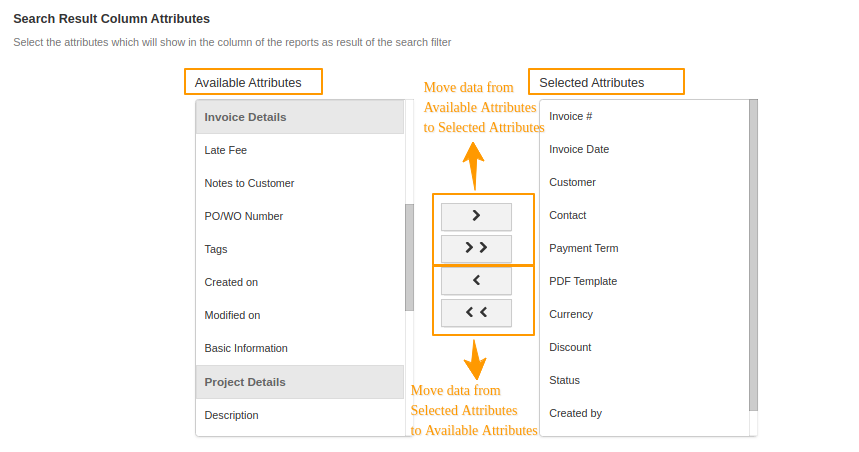Choose Customer in Selected Attributes
Image resolution: width=859 pixels, height=452 pixels.
point(572,182)
